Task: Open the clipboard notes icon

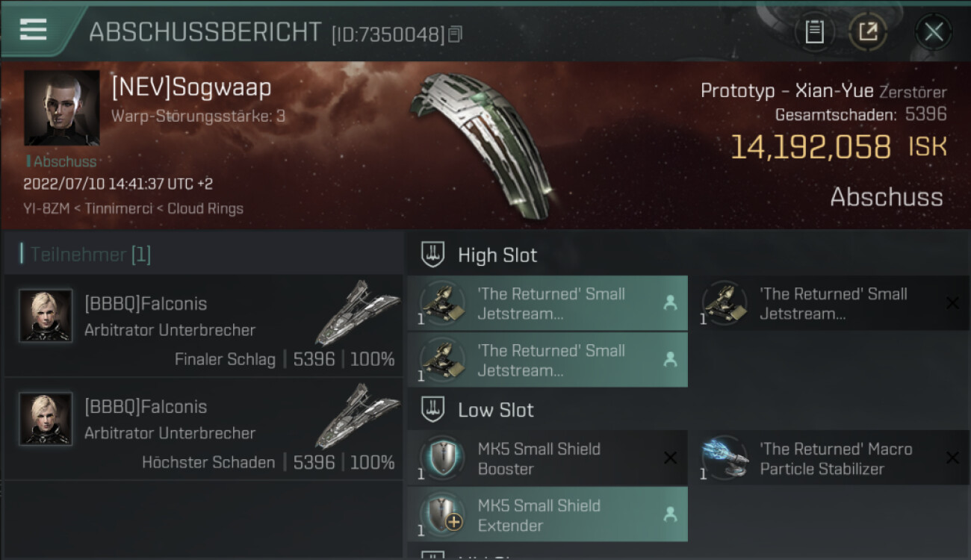Action: click(814, 32)
